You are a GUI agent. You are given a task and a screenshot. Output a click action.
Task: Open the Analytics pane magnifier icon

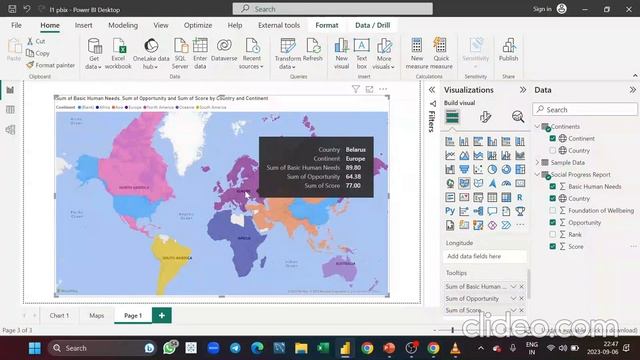(x=518, y=117)
